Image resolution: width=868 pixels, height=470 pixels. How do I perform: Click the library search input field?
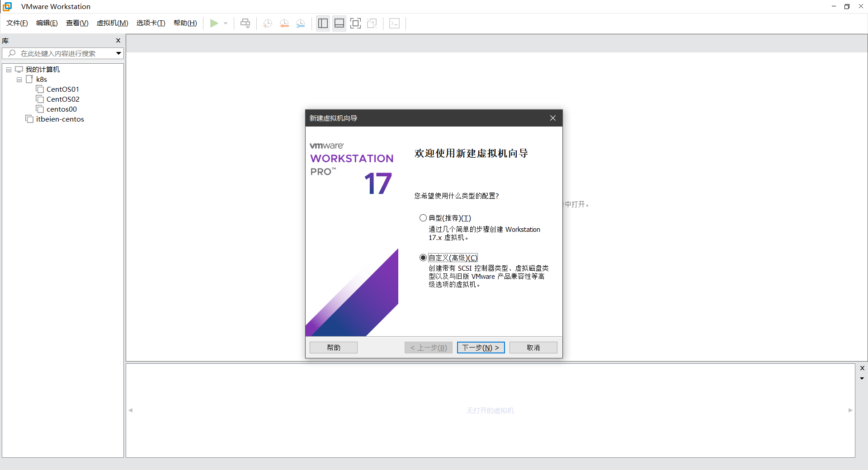pyautogui.click(x=63, y=53)
